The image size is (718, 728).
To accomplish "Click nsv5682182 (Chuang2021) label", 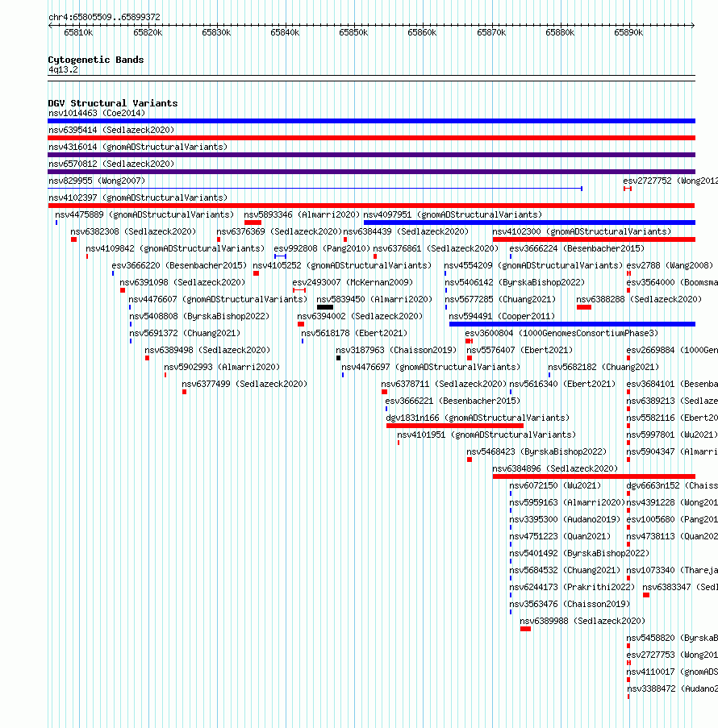I will pyautogui.click(x=603, y=368).
